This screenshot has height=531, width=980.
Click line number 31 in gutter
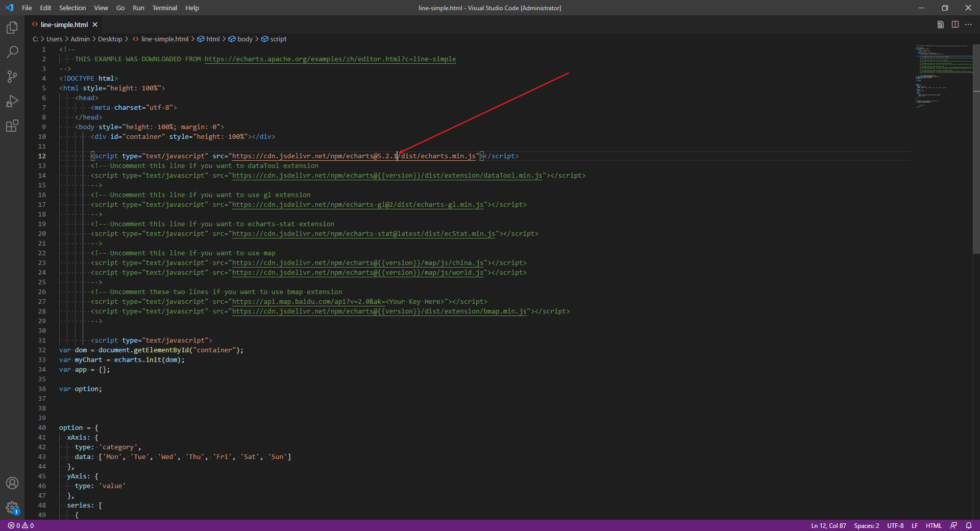42,341
